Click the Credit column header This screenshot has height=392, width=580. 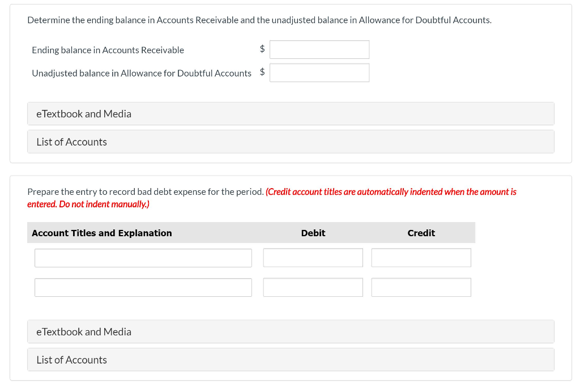point(421,233)
